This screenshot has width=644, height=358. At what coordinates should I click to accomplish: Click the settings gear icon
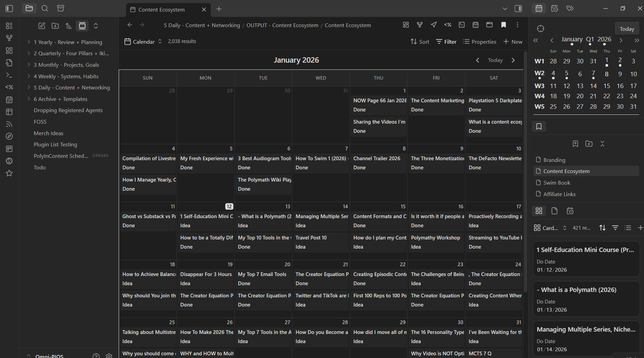coord(109,356)
